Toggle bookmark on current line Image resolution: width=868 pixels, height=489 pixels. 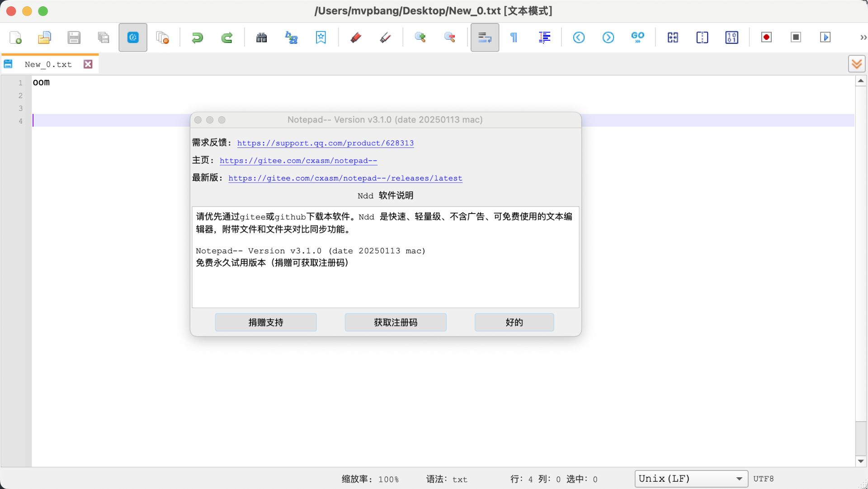tap(321, 38)
